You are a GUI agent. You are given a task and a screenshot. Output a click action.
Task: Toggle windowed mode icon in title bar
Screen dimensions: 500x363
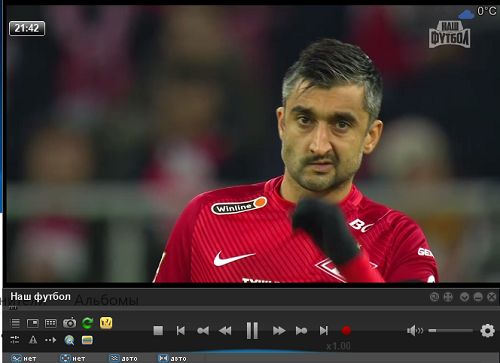click(434, 297)
